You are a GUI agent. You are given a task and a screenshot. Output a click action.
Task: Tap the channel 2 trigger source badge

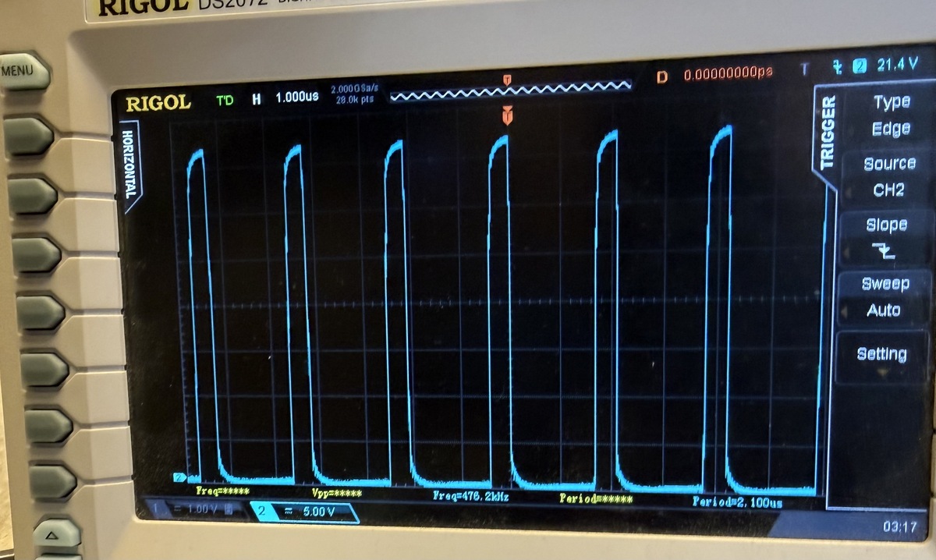860,67
